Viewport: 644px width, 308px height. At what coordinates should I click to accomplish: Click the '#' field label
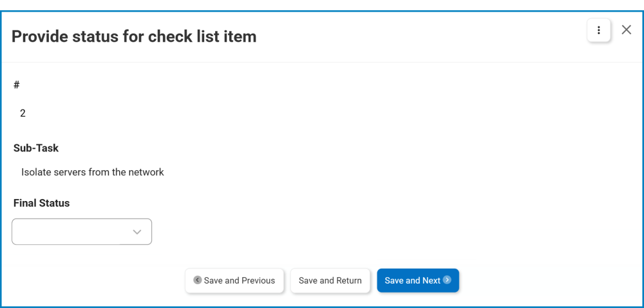click(x=17, y=85)
